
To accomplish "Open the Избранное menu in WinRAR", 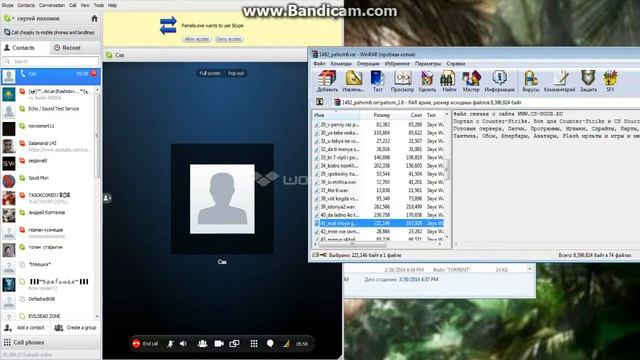I will (397, 64).
